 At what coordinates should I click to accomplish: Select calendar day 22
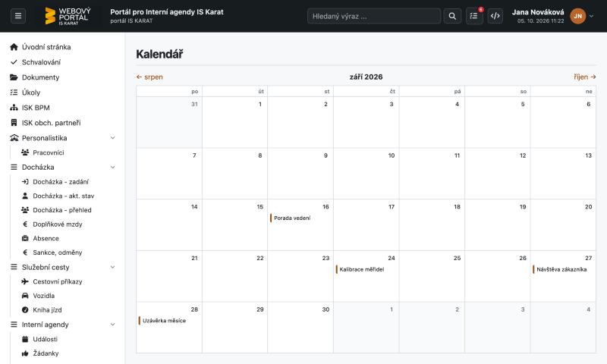pyautogui.click(x=234, y=276)
